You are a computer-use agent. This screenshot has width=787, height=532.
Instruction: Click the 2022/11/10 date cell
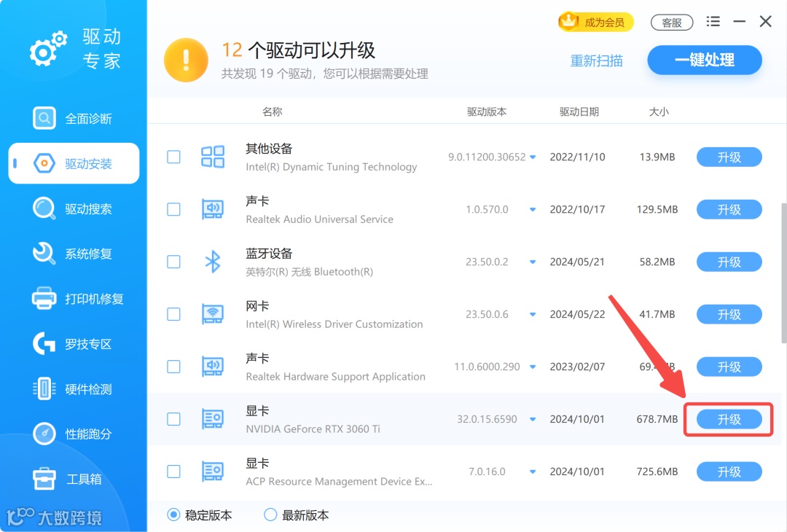577,157
